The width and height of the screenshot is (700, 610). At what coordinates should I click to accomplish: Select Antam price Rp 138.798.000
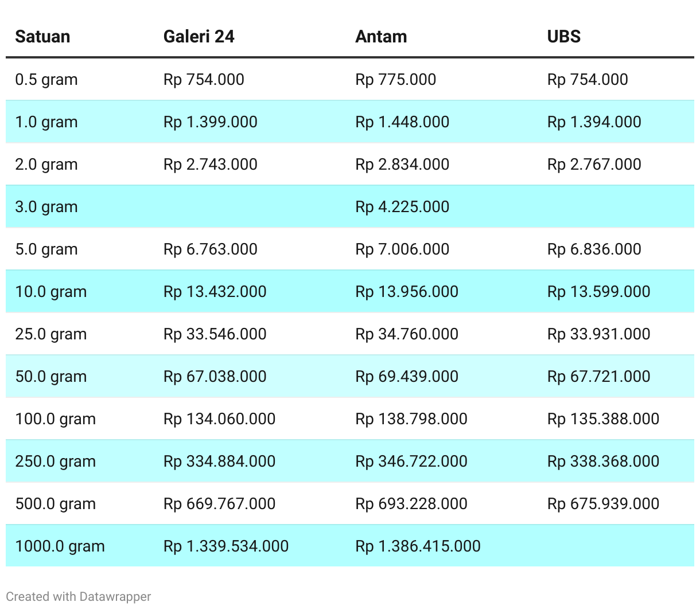click(411, 419)
